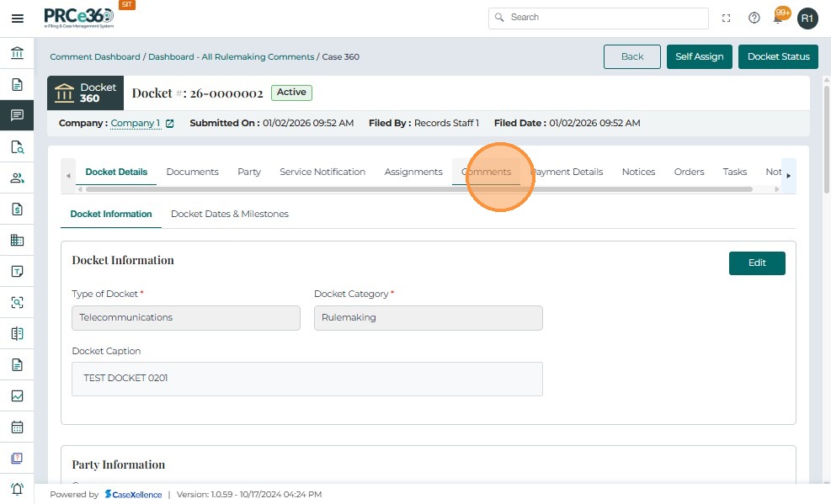831x504 pixels.
Task: Open Company 1 external link icon
Action: (169, 124)
